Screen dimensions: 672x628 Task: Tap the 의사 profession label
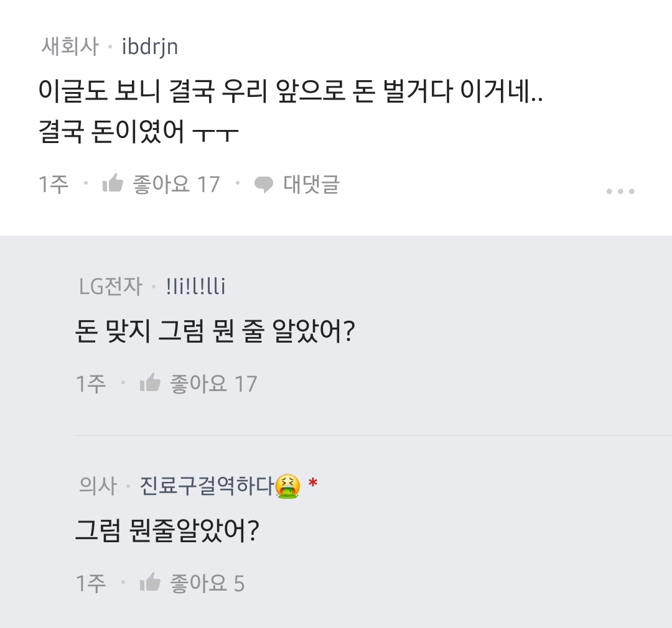98,486
